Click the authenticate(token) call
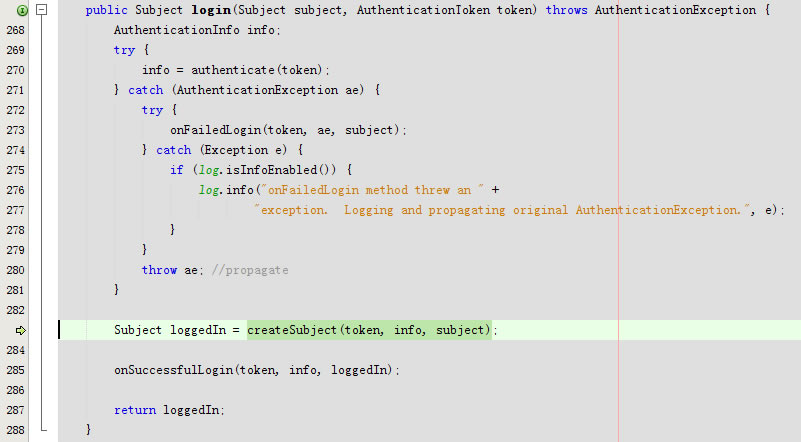 [x=257, y=70]
